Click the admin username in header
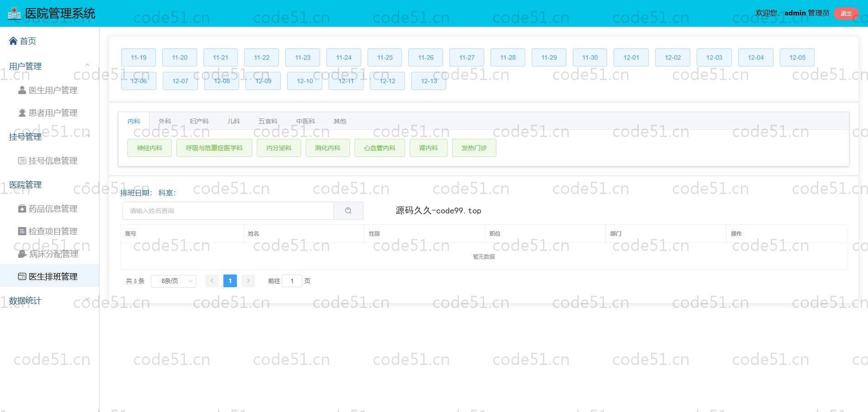Viewport: 868px width, 412px height. tap(795, 13)
